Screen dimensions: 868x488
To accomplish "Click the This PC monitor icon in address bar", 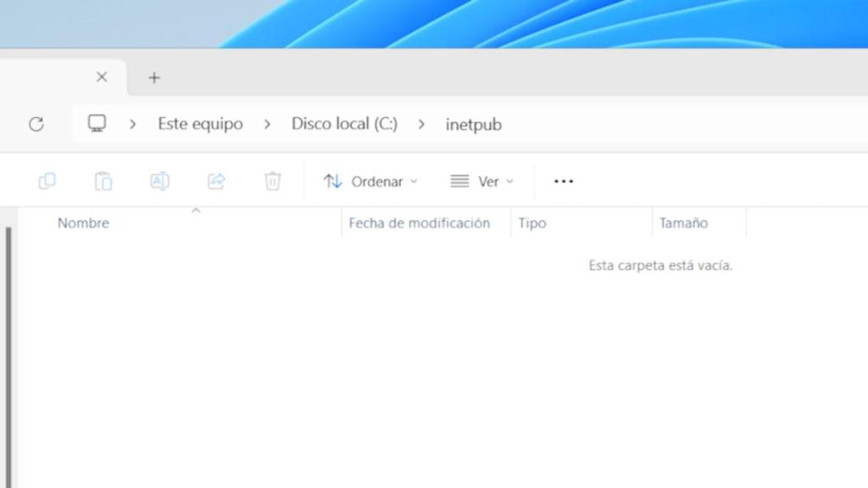I will [96, 123].
